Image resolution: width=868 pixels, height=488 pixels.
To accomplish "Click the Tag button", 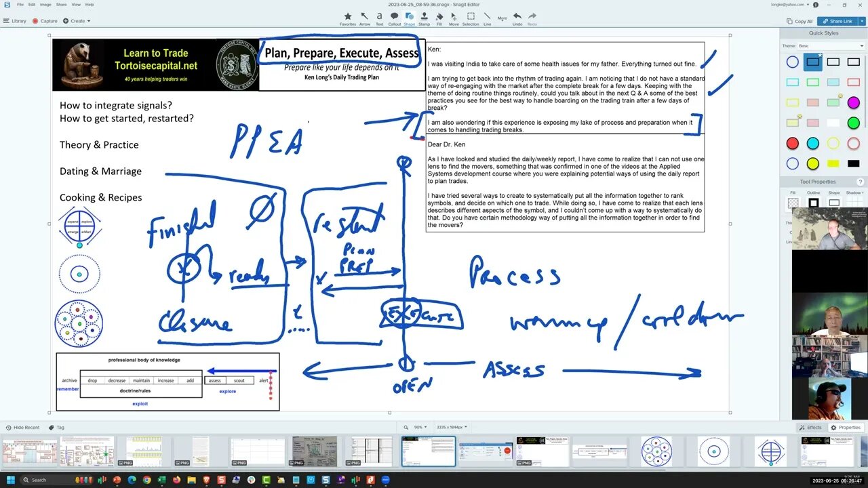I will (56, 428).
